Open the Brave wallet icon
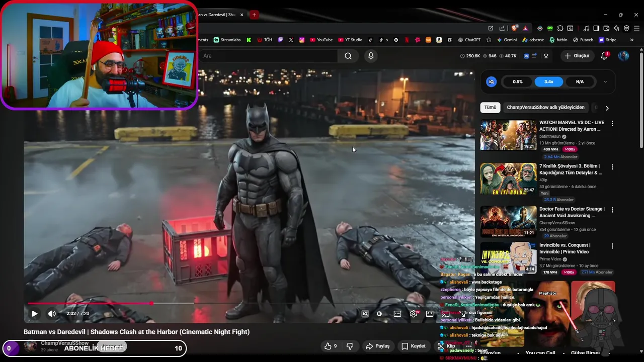Viewport: 644px width, 362px height. 606,28
